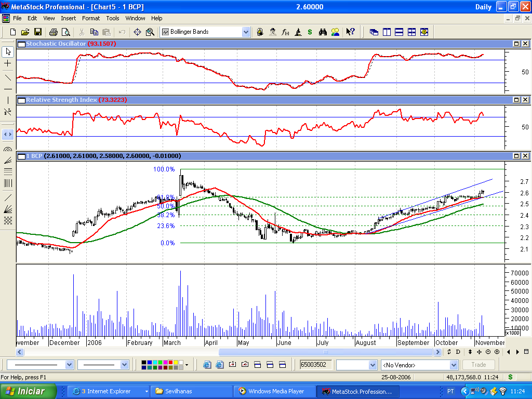Select the trendline tool in left sidebar
Viewport: 532px width, 399px height.
coord(8,78)
